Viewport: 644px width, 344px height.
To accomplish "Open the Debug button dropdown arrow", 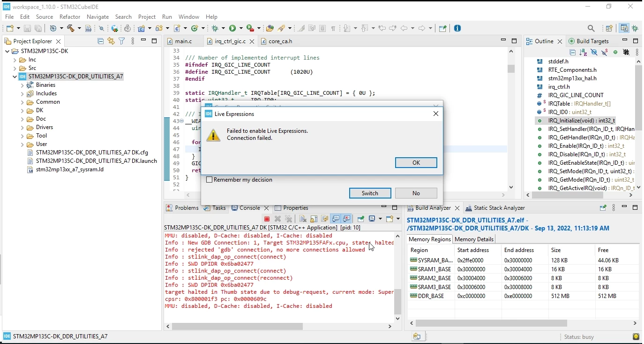I will pyautogui.click(x=223, y=29).
